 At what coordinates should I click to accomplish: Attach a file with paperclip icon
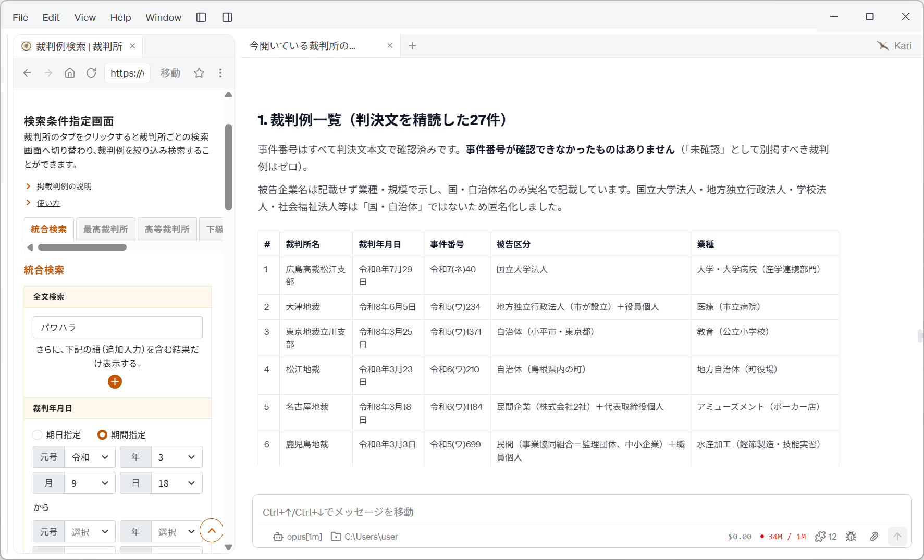click(x=874, y=537)
